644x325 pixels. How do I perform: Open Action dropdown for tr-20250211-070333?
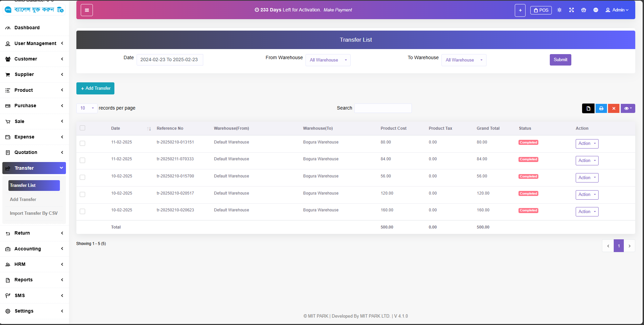pos(587,161)
